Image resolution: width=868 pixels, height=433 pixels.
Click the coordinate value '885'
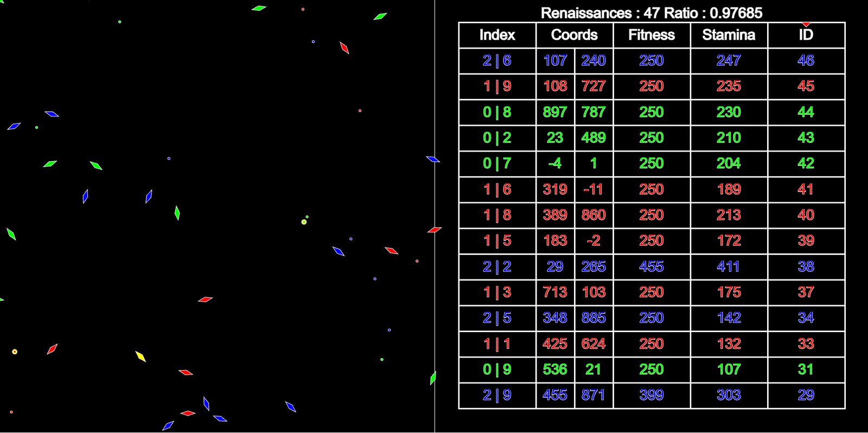593,317
